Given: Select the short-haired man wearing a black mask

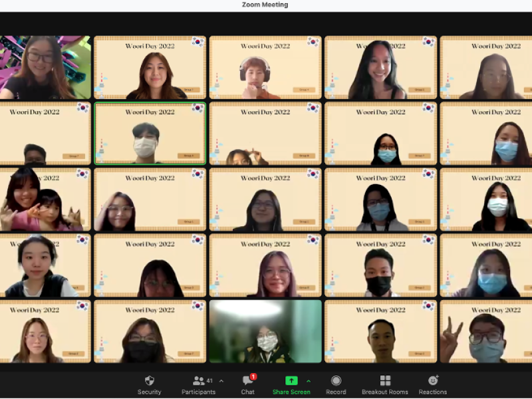Looking at the screenshot, I should (x=380, y=265).
